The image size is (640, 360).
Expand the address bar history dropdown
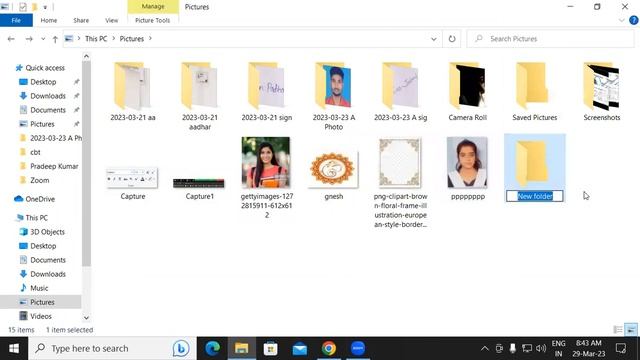(433, 39)
